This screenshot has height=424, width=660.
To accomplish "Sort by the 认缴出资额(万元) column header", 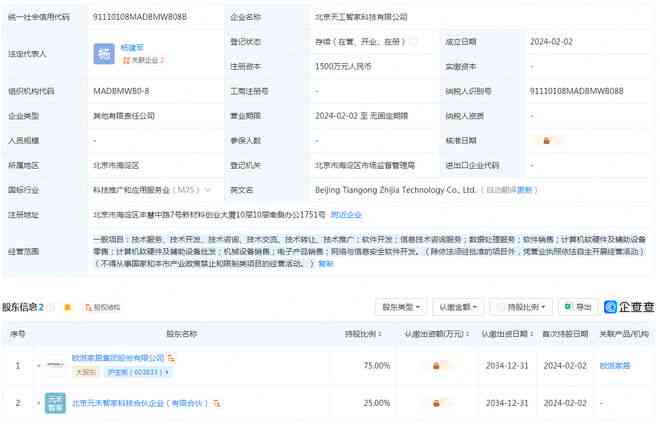I will coord(437,334).
